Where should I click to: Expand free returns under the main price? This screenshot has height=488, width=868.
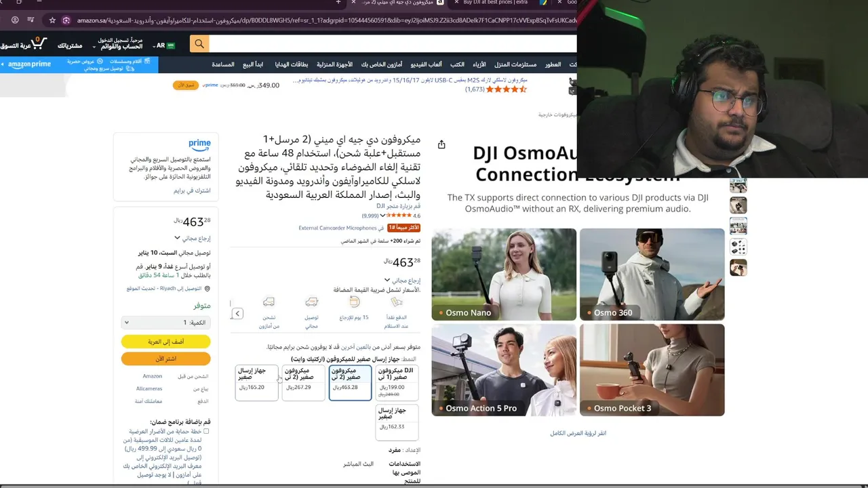pos(402,280)
